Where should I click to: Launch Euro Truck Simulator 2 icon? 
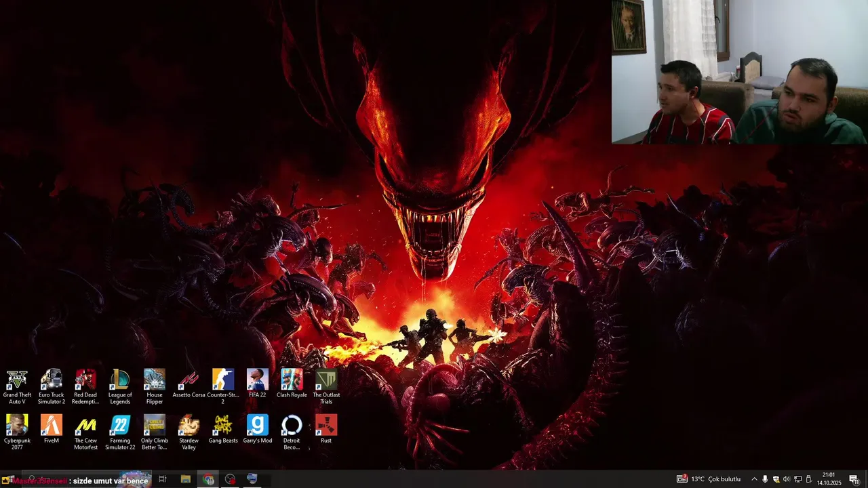tap(52, 387)
